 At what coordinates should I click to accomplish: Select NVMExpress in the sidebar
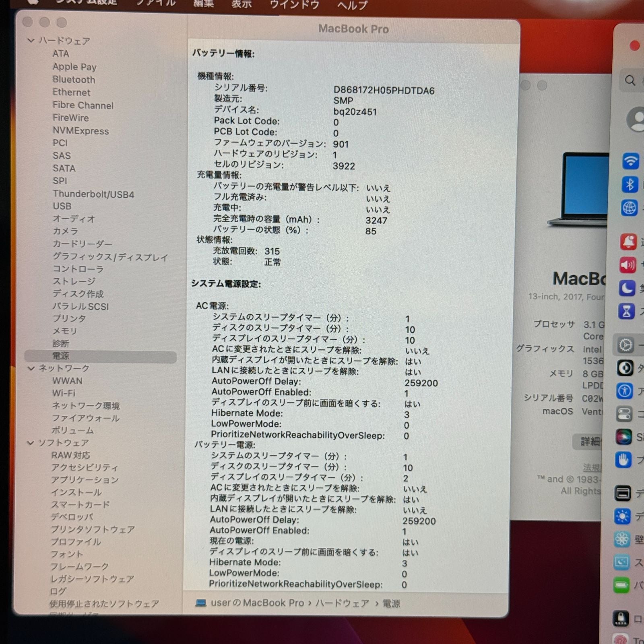click(x=80, y=131)
